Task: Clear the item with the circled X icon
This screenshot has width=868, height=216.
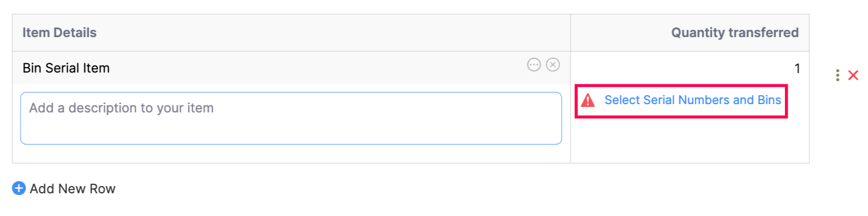Action: point(553,65)
